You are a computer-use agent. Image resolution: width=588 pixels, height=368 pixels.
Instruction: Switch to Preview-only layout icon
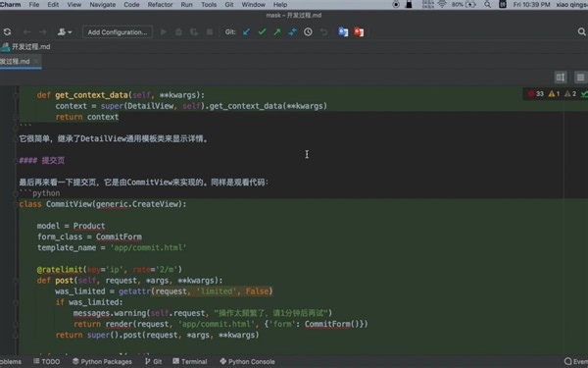(x=580, y=78)
